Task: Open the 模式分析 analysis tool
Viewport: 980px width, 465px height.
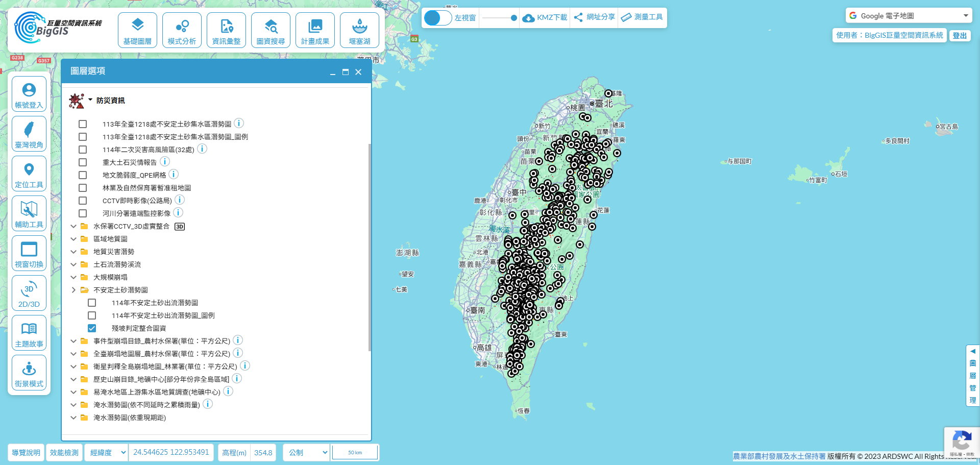Action: (x=182, y=30)
